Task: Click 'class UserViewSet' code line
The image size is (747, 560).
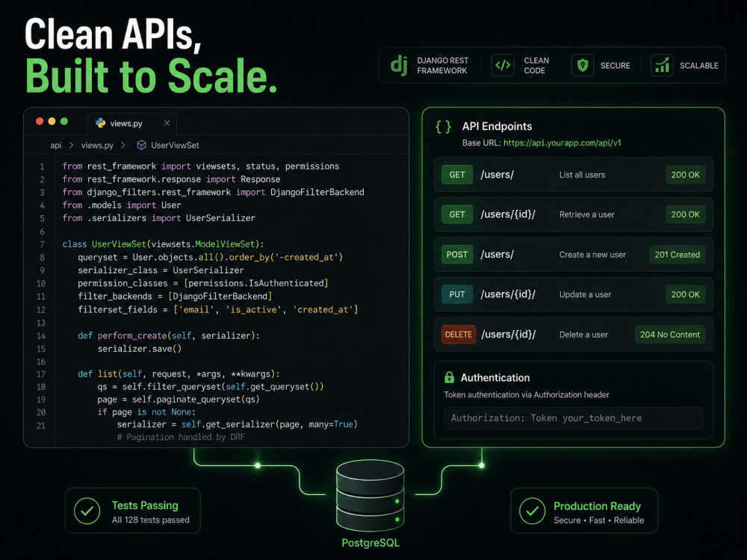Action: click(163, 244)
